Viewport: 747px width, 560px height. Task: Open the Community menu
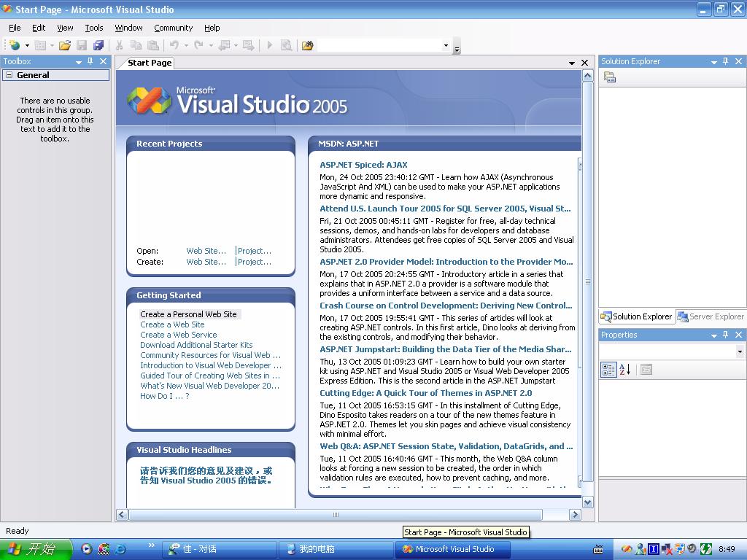click(x=173, y=28)
